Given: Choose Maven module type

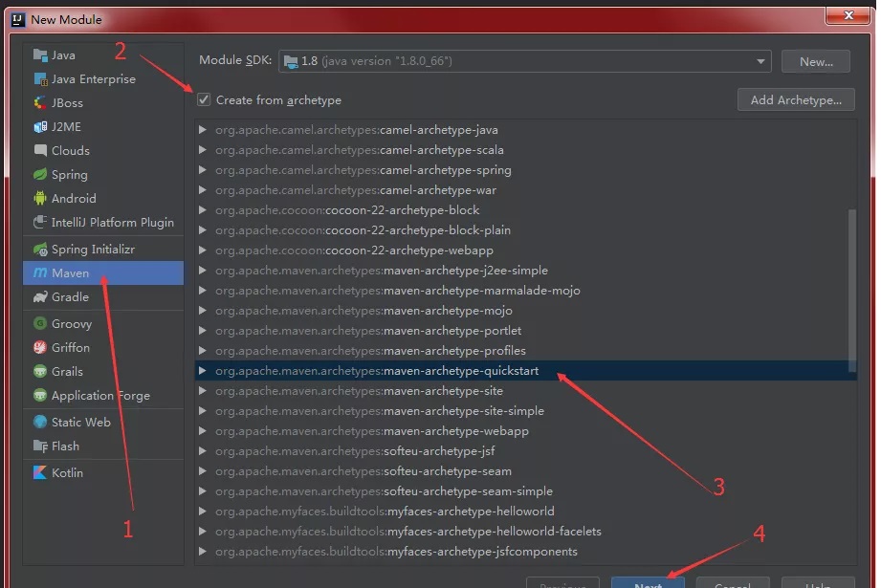Looking at the screenshot, I should [103, 272].
